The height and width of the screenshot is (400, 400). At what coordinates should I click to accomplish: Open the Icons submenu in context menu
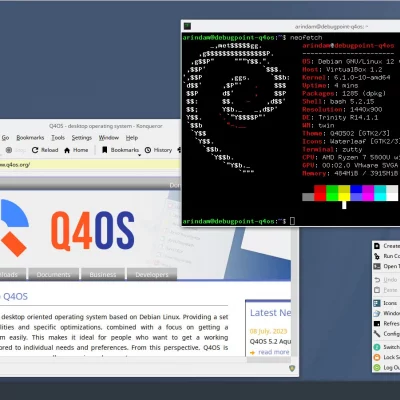point(386,303)
